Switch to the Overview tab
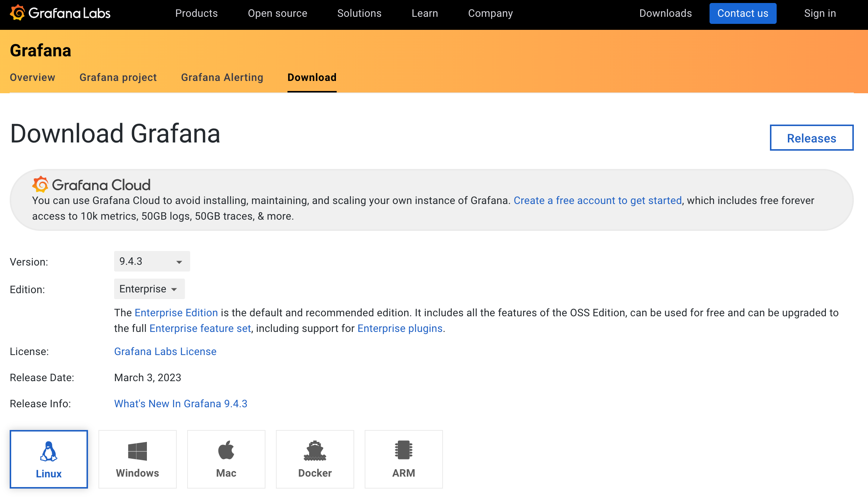The height and width of the screenshot is (499, 868). 32,77
